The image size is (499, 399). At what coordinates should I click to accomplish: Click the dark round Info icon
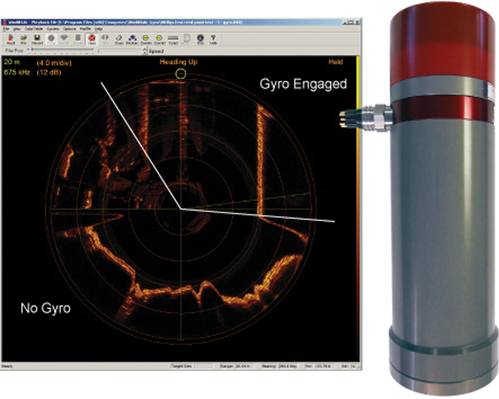[200, 39]
